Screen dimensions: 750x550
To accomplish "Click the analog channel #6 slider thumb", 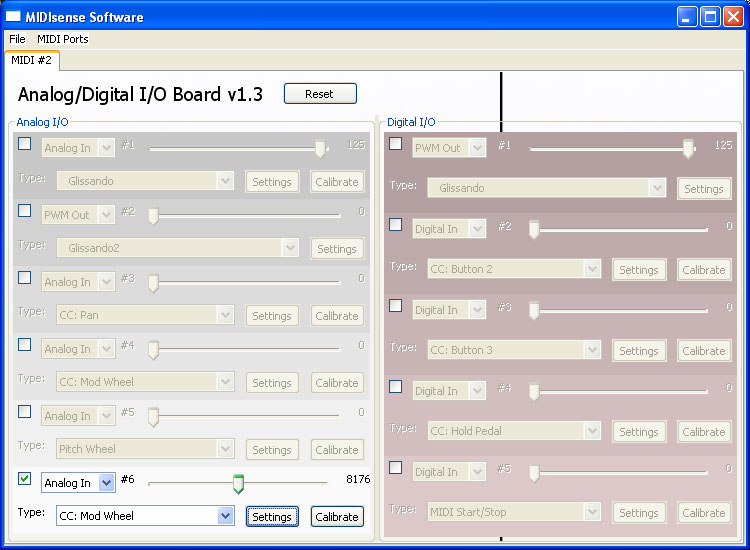I will pyautogui.click(x=238, y=484).
